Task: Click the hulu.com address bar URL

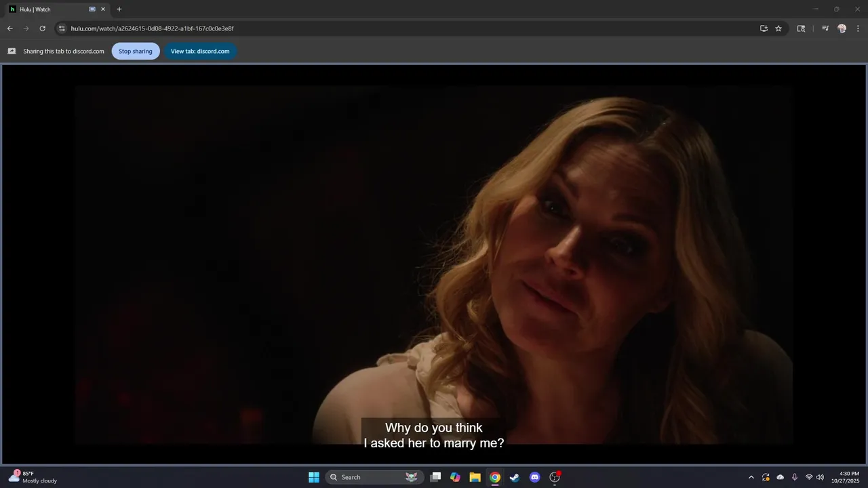Action: tap(153, 28)
